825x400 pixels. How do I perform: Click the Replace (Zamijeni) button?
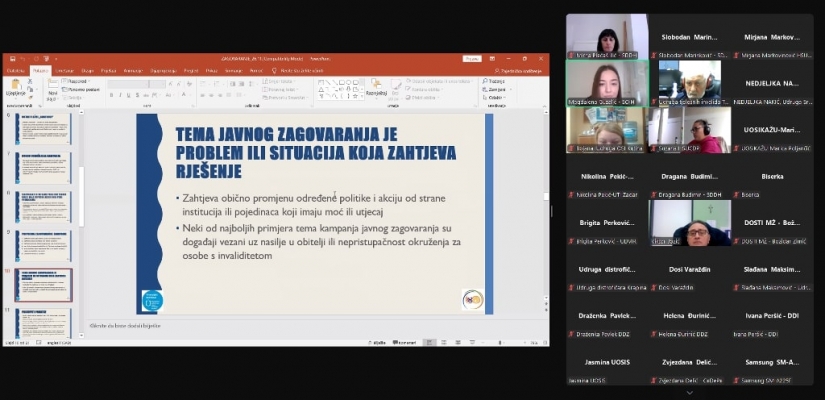click(495, 89)
